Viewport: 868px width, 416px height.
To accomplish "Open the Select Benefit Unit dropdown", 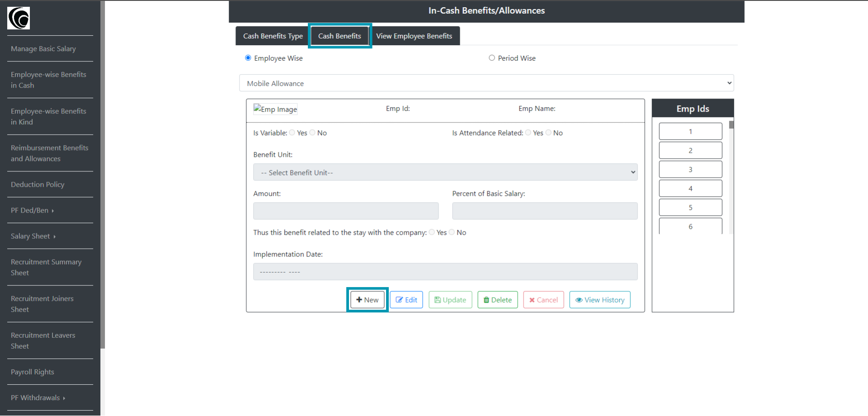I will click(445, 172).
